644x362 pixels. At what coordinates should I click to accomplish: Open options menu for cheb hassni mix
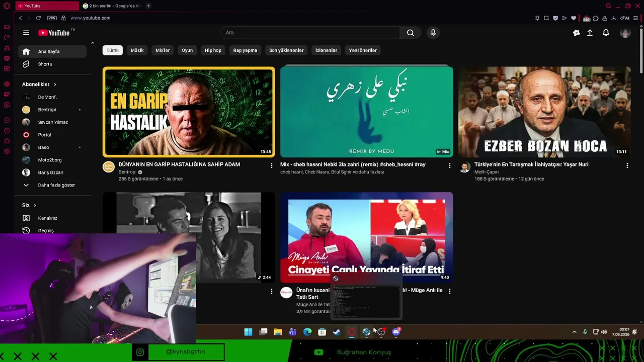tap(449, 165)
